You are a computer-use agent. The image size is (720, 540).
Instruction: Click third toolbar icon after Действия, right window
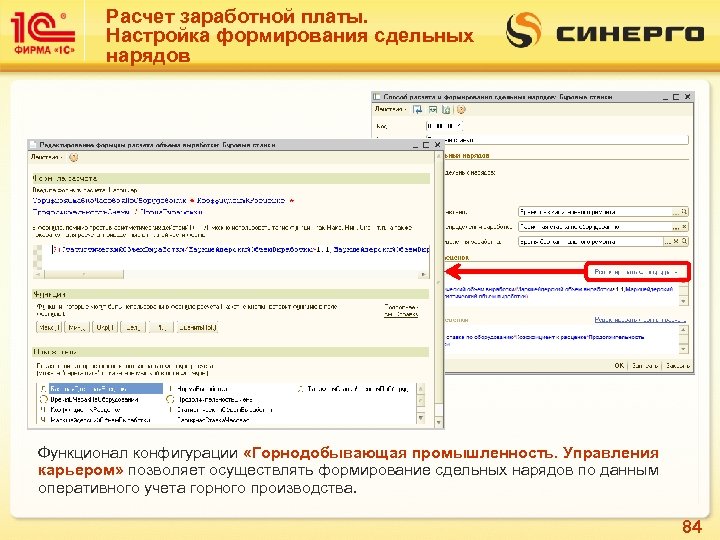446,110
